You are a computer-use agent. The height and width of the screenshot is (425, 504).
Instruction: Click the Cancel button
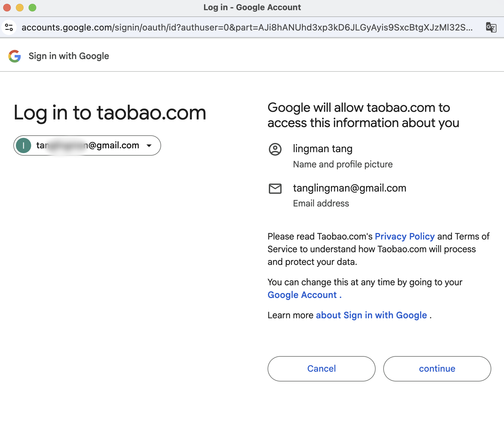[322, 368]
